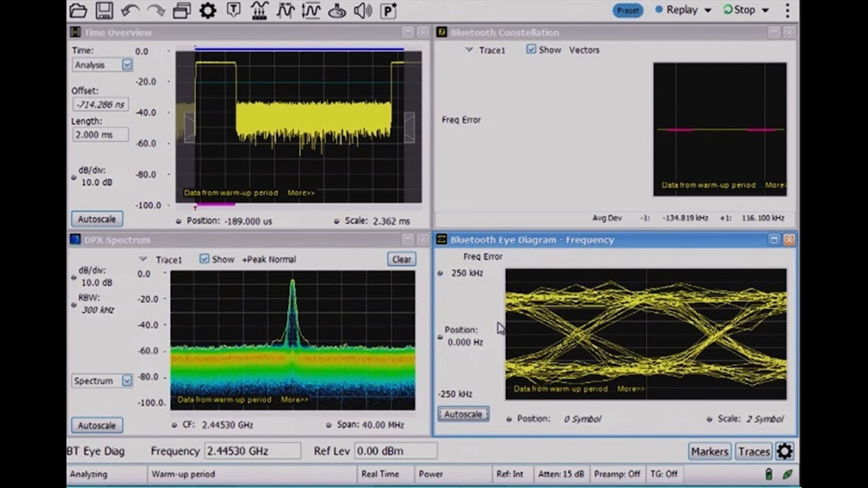Image resolution: width=868 pixels, height=488 pixels.
Task: Click the Bluetooth Constellation panel title icon
Action: tap(441, 33)
